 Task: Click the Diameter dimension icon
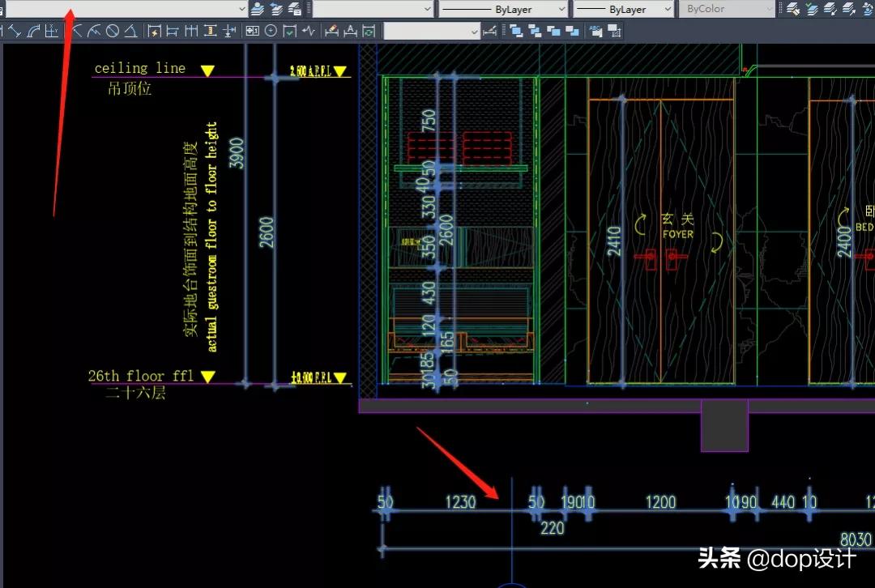pyautogui.click(x=113, y=32)
